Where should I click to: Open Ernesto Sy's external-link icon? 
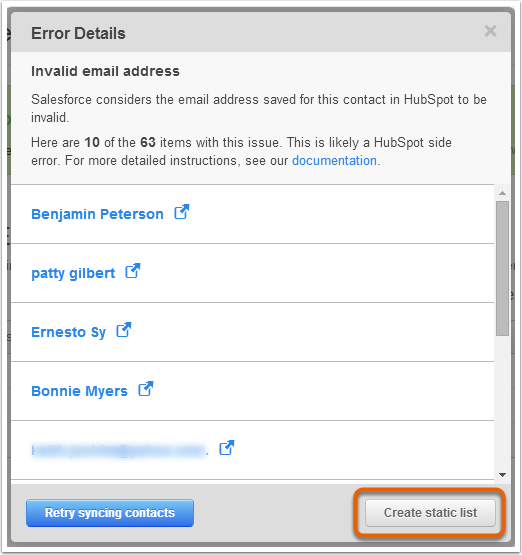pos(124,330)
